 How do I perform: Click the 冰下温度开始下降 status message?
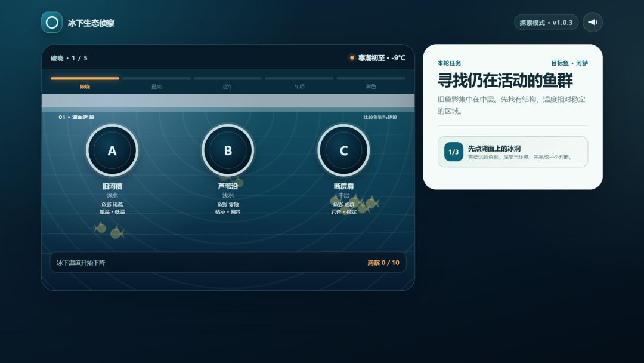(81, 263)
